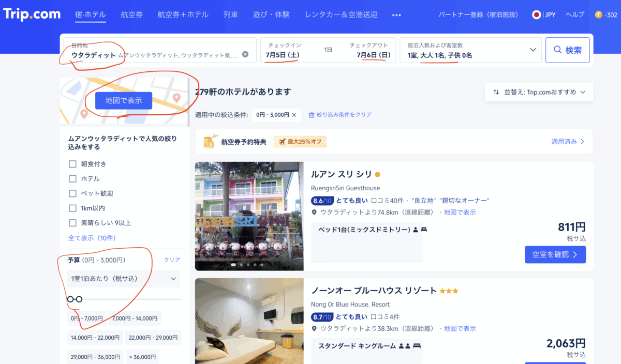Click the location pin icon under RuengsriSiri Guesthouse
This screenshot has height=364, width=621.
coord(314,213)
